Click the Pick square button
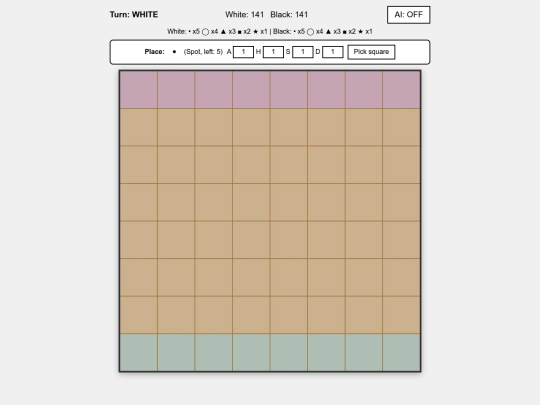 (371, 52)
